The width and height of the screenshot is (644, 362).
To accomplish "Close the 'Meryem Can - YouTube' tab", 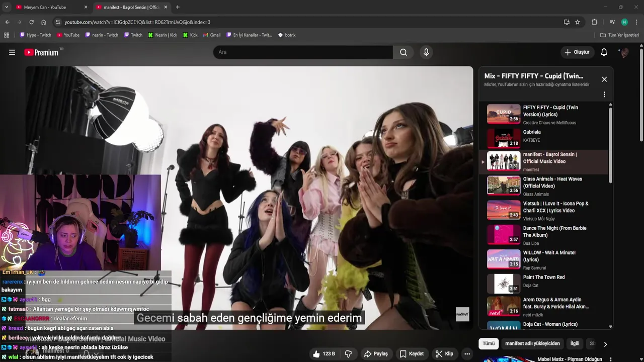I will (x=86, y=7).
